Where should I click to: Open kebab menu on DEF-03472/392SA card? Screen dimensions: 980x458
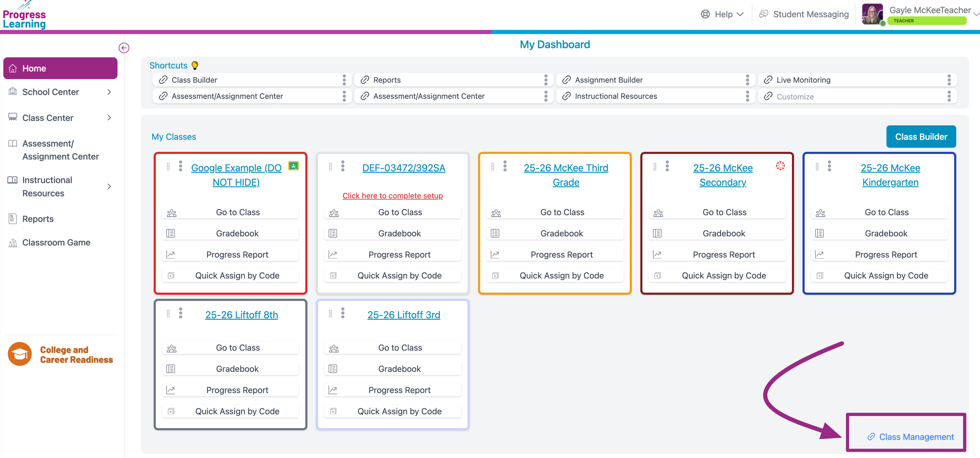pyautogui.click(x=342, y=166)
